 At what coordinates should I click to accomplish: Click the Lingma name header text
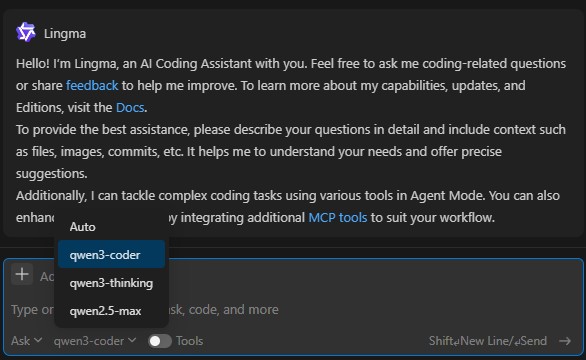click(x=65, y=34)
